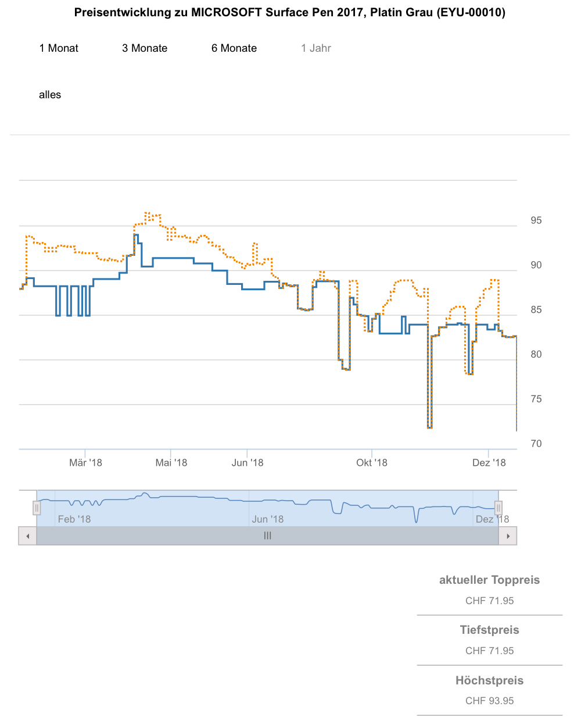
Task: Click the Höchstpreis value CHF 93.95
Action: 490,701
